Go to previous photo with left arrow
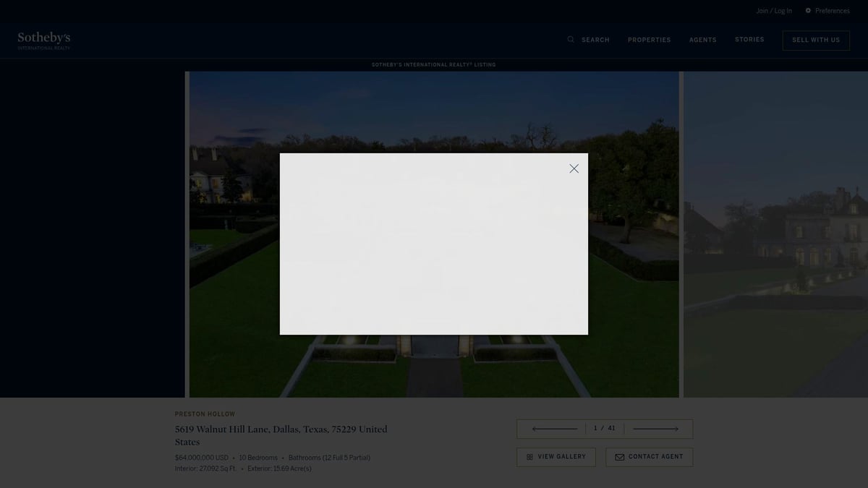This screenshot has height=488, width=868. [x=554, y=429]
